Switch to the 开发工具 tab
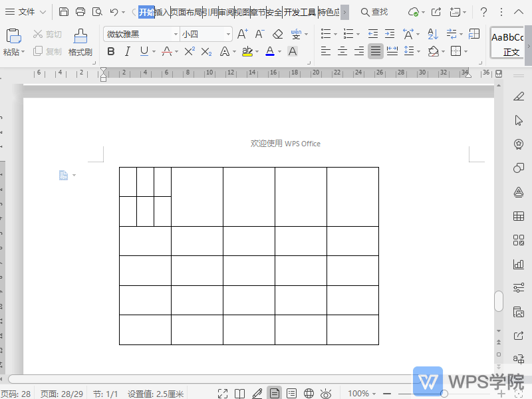532x399 pixels. coord(300,12)
